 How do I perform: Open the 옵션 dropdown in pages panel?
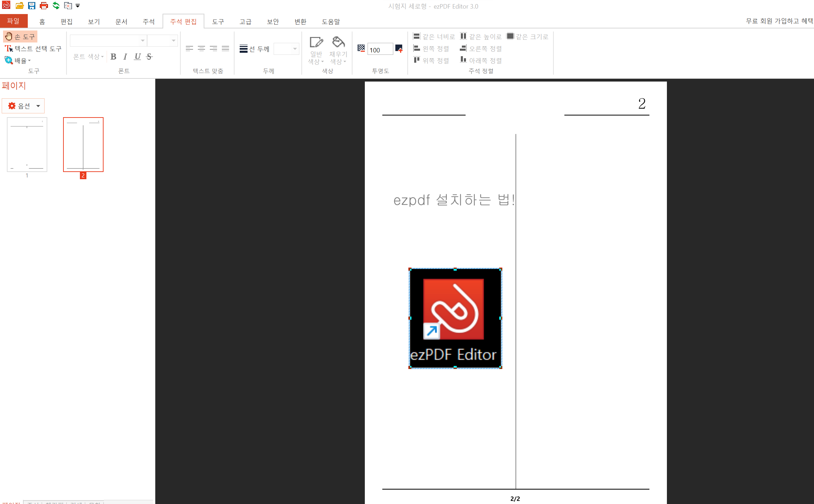(x=23, y=106)
